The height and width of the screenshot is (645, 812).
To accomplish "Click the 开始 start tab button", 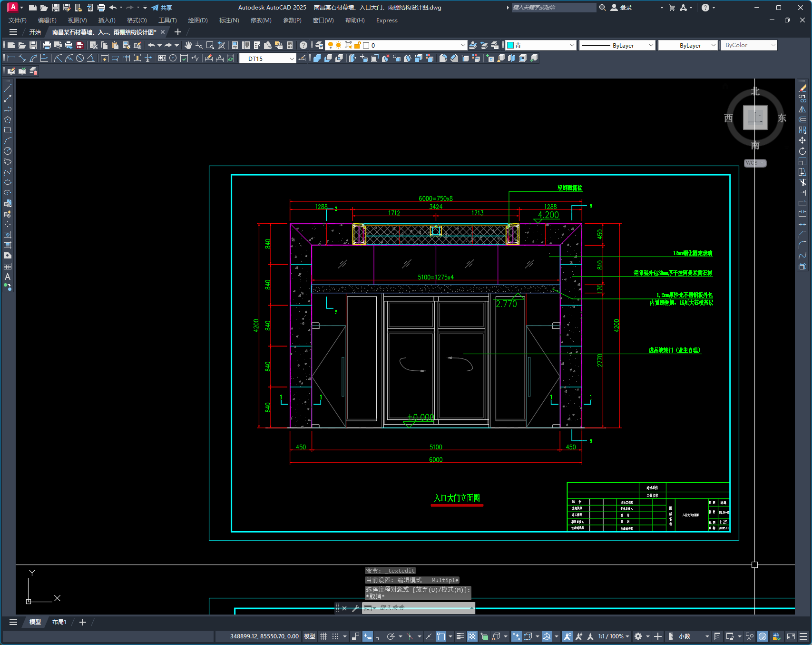I will (x=35, y=32).
